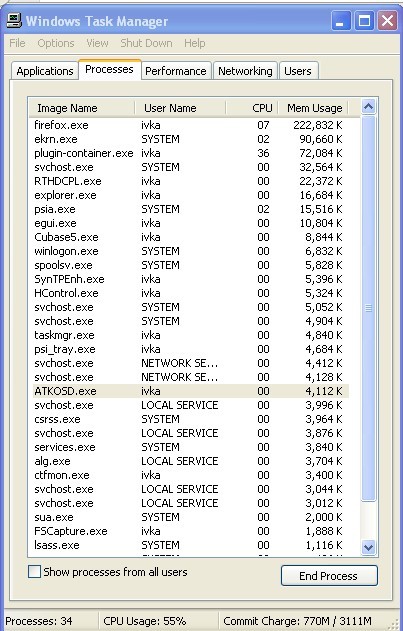
Task: Select the sua.exe process
Action: (189, 517)
